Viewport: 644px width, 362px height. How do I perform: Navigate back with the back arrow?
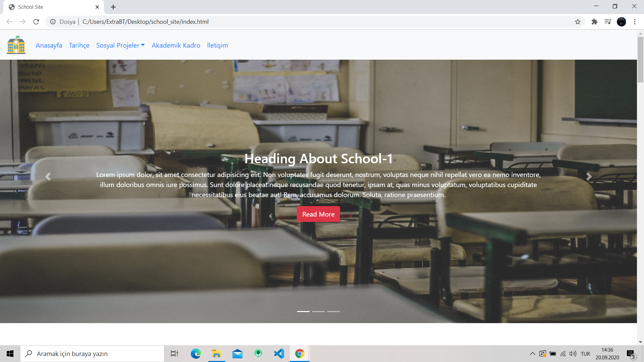point(9,21)
